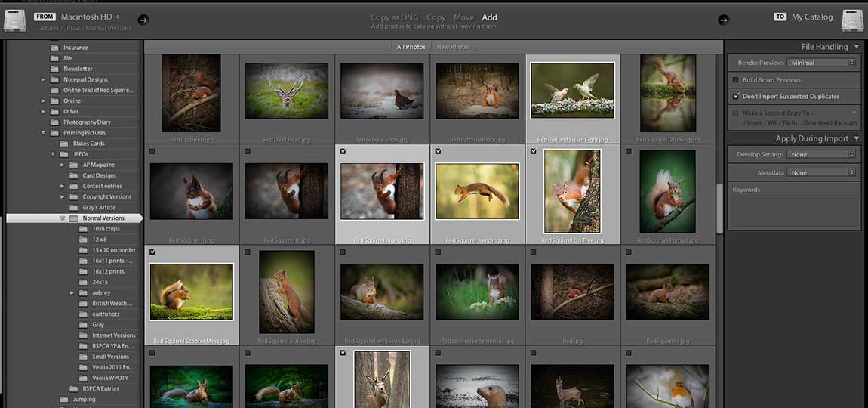Viewport: 868px width, 408px height.
Task: Click the Insurance folder icon
Action: click(x=54, y=48)
